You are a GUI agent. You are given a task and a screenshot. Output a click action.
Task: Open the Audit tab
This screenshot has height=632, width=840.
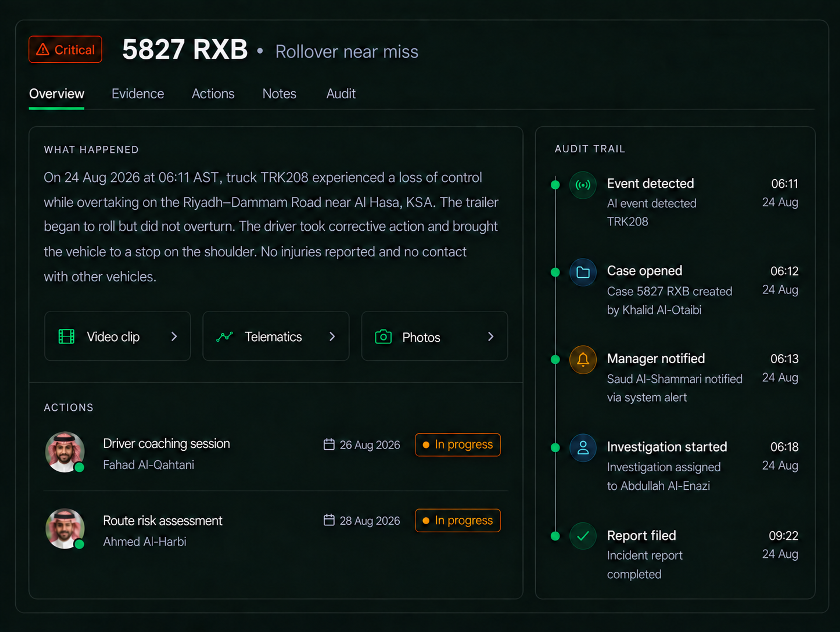(341, 94)
